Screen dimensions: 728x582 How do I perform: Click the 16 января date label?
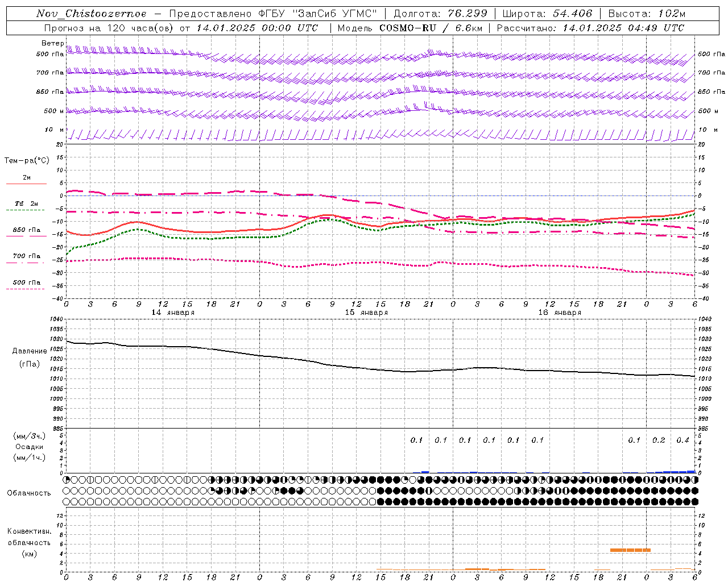560,313
